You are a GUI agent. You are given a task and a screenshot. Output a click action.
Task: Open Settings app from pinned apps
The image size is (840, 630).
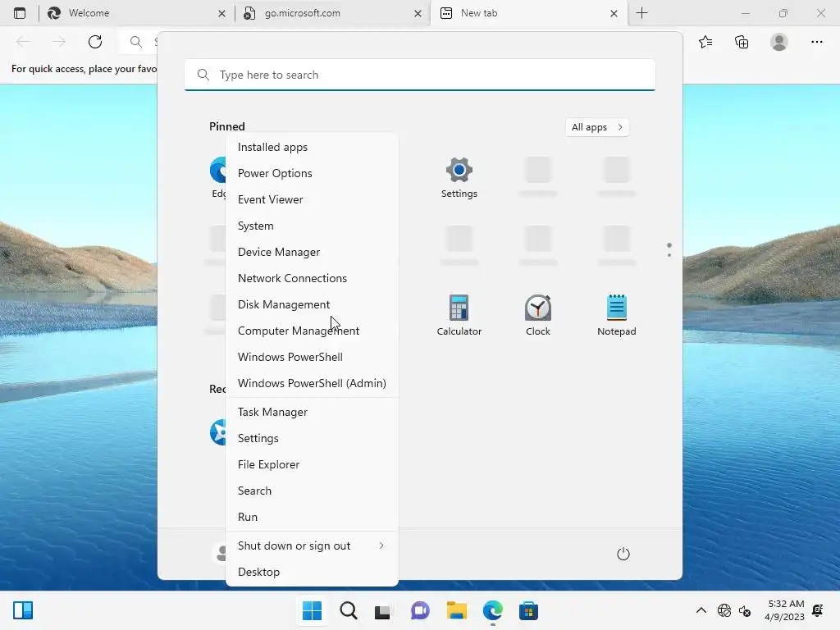coord(459,178)
